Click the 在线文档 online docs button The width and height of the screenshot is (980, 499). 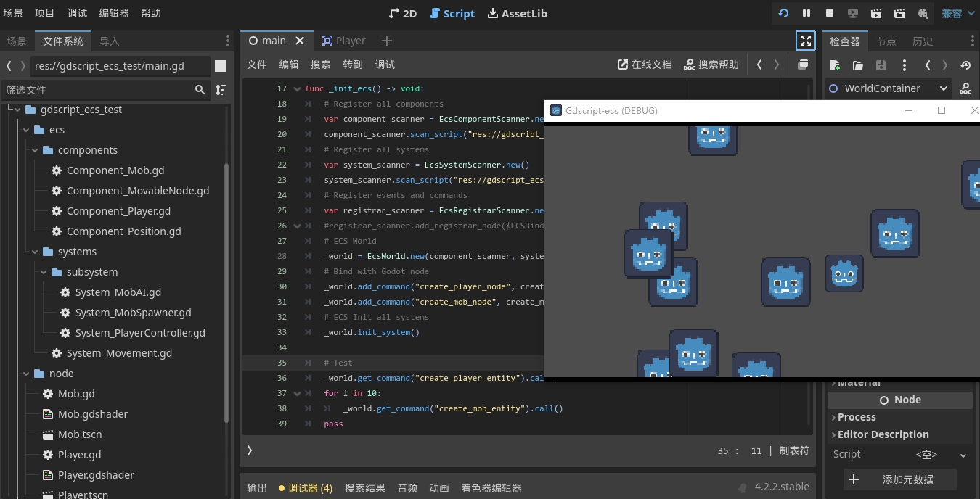click(645, 65)
